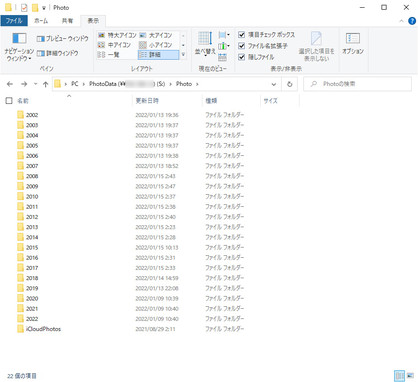Toggle the プレビュー ウィンドウ pane
The width and height of the screenshot is (418, 382).
pos(62,39)
